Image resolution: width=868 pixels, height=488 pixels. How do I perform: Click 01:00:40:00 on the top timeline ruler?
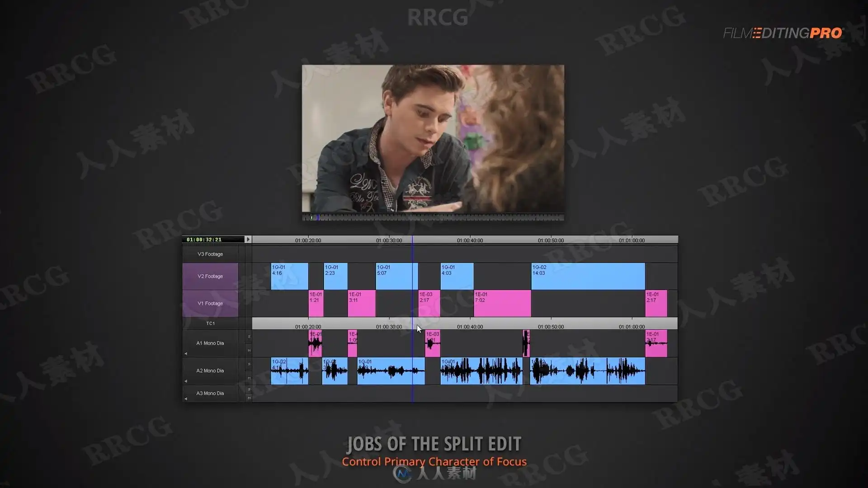point(470,240)
